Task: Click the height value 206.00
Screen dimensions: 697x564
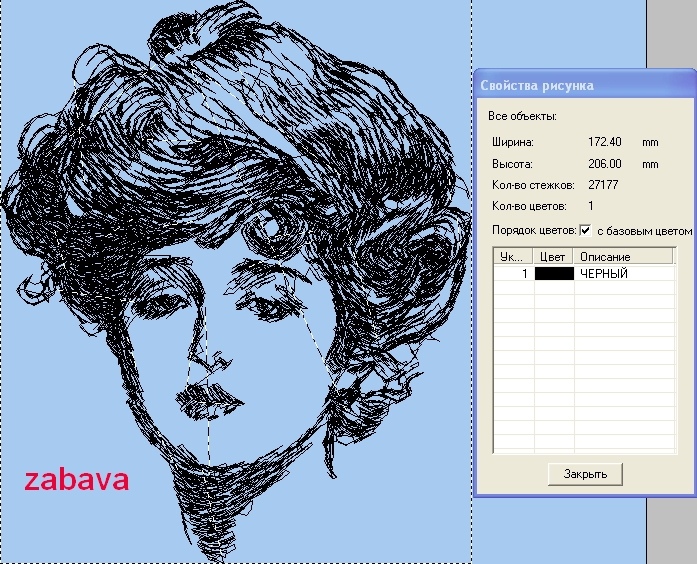Action: pos(605,164)
